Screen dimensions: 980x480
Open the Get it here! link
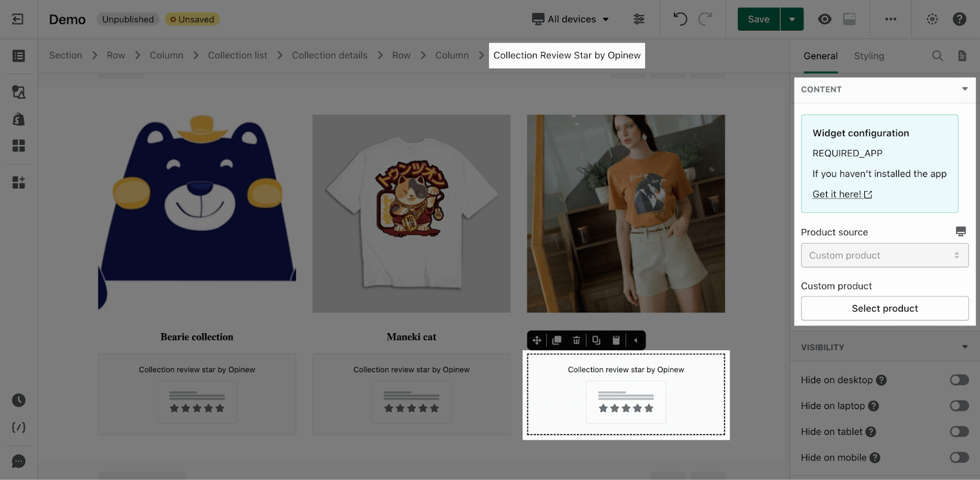pos(842,194)
